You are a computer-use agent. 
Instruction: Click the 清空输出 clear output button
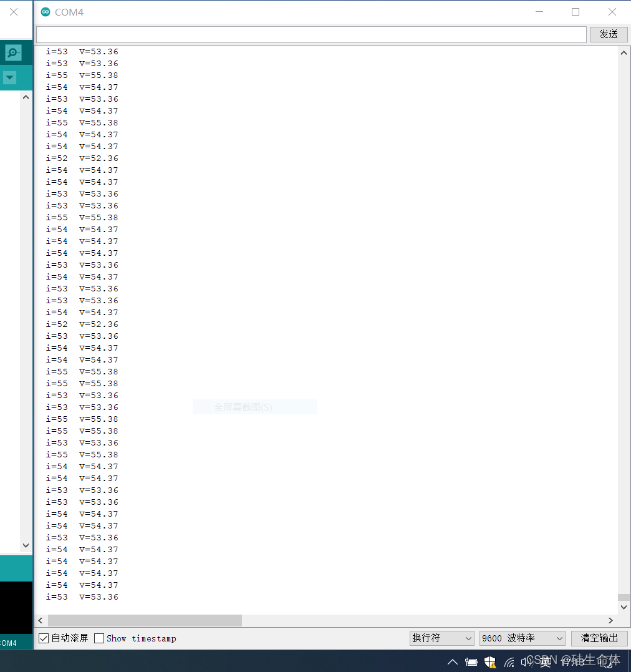click(x=599, y=638)
